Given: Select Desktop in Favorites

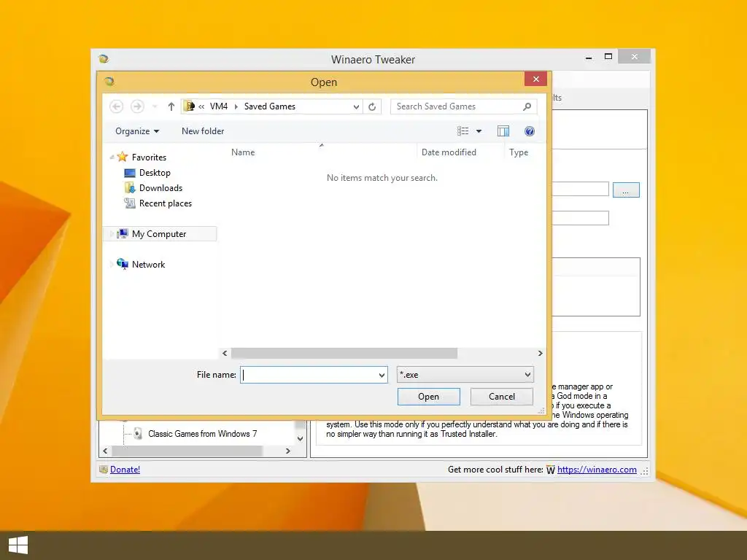Looking at the screenshot, I should (155, 173).
